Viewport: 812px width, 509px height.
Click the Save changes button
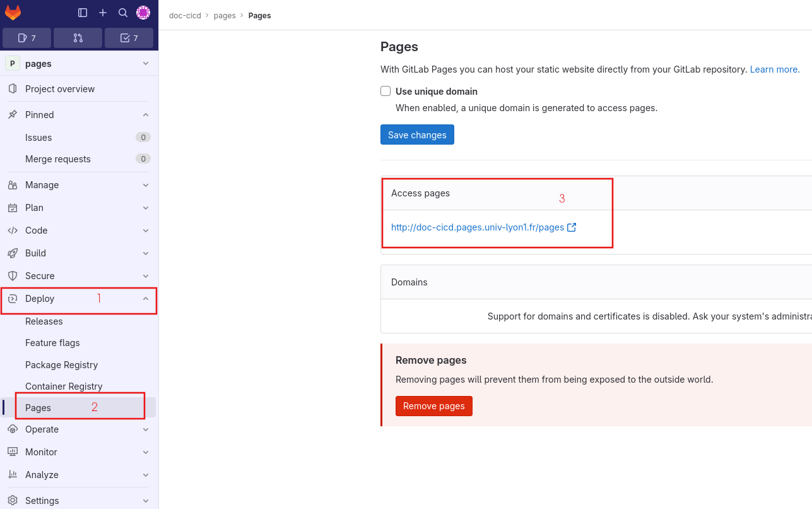[x=417, y=135]
